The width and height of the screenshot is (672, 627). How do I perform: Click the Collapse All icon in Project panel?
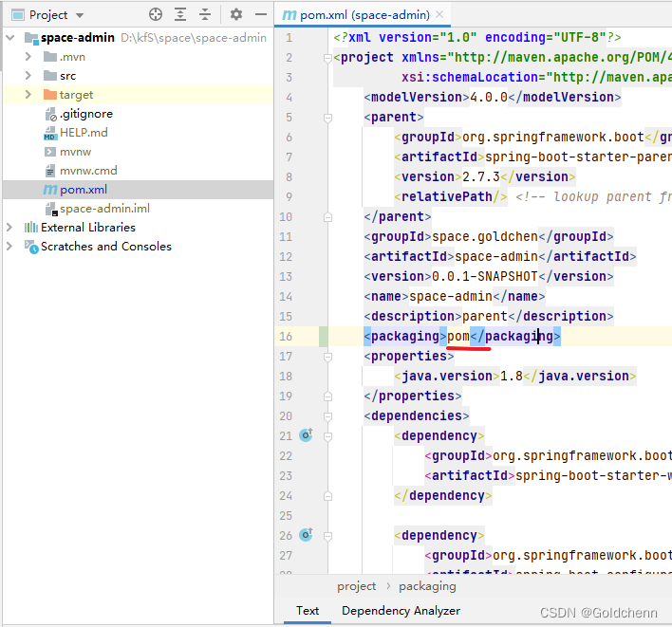click(205, 14)
